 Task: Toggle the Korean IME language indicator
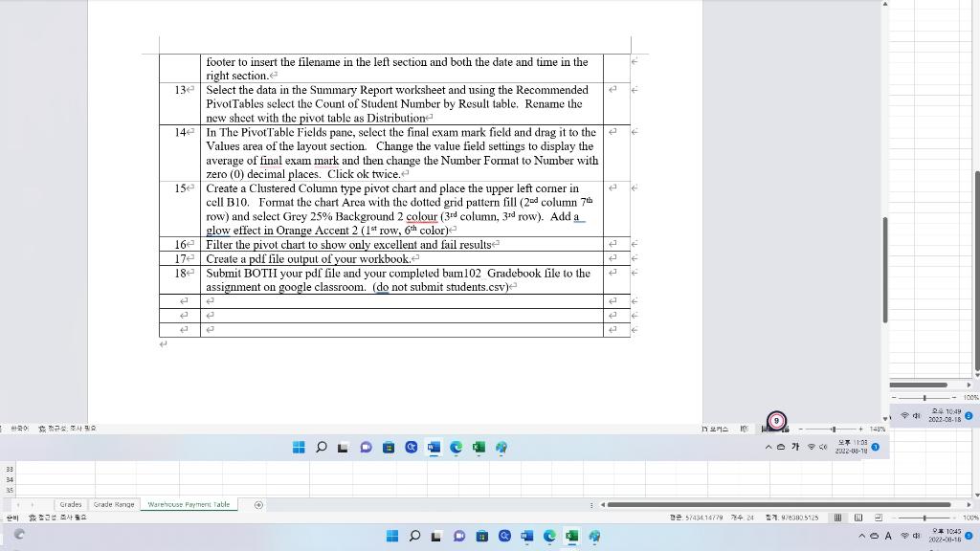coord(888,537)
